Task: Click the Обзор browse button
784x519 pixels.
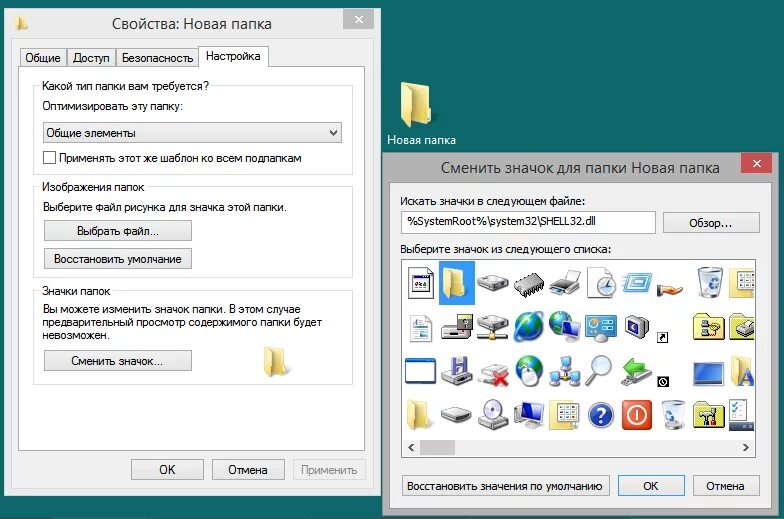Action: click(711, 223)
